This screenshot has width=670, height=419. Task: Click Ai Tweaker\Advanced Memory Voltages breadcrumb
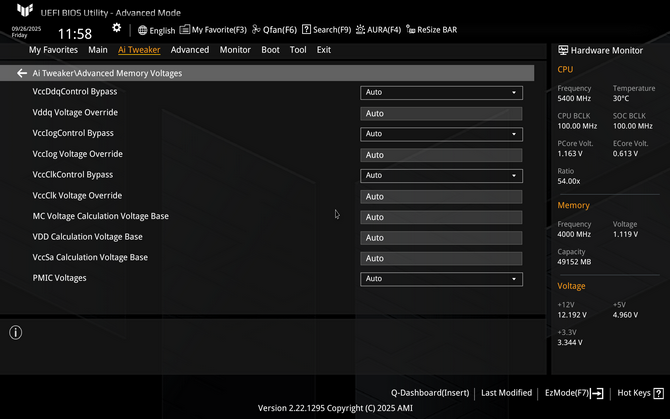point(107,73)
